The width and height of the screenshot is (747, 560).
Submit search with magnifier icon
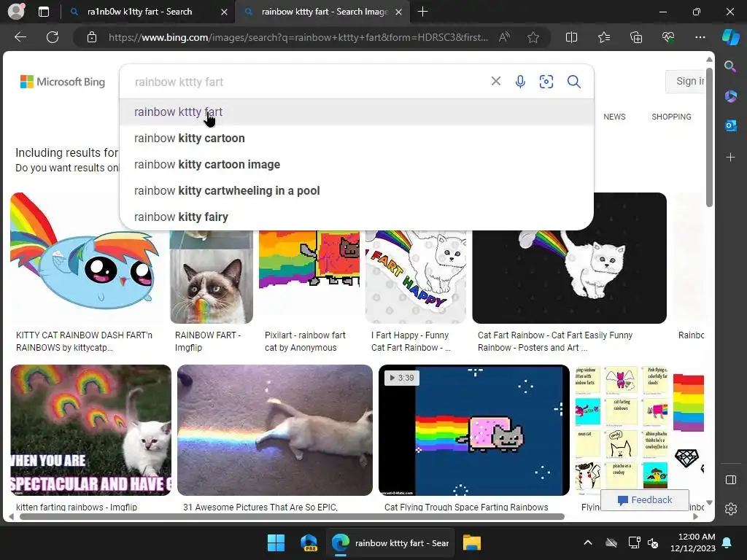tap(574, 82)
